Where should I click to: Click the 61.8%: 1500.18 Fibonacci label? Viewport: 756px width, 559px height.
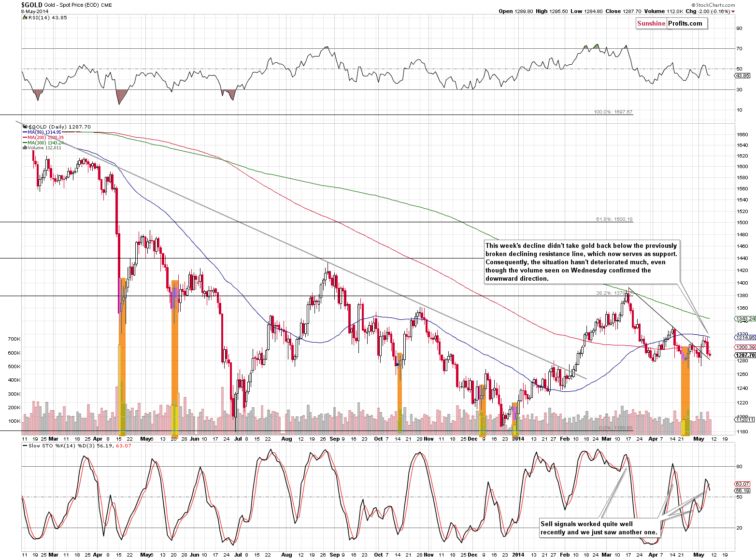614,219
